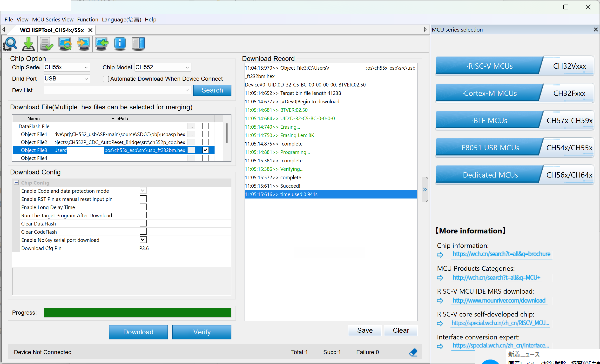Open the Chip Model dropdown
Image resolution: width=600 pixels, height=364 pixels.
[187, 67]
